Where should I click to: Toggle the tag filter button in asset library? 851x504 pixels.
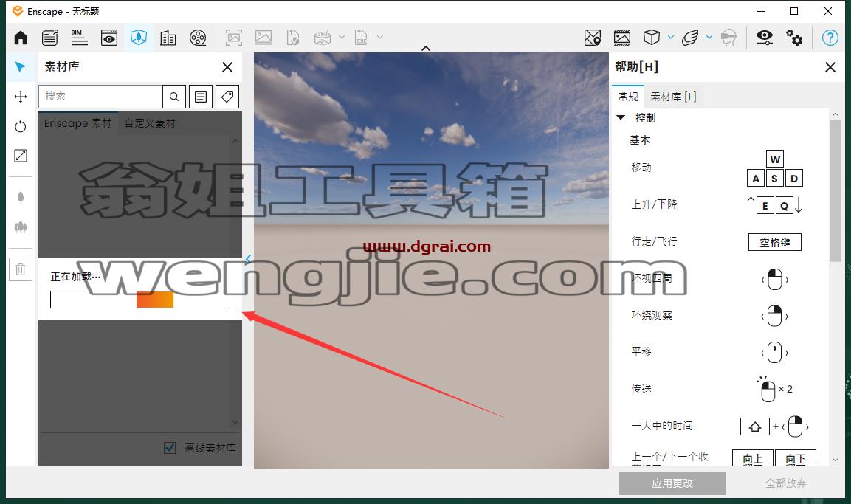point(227,97)
